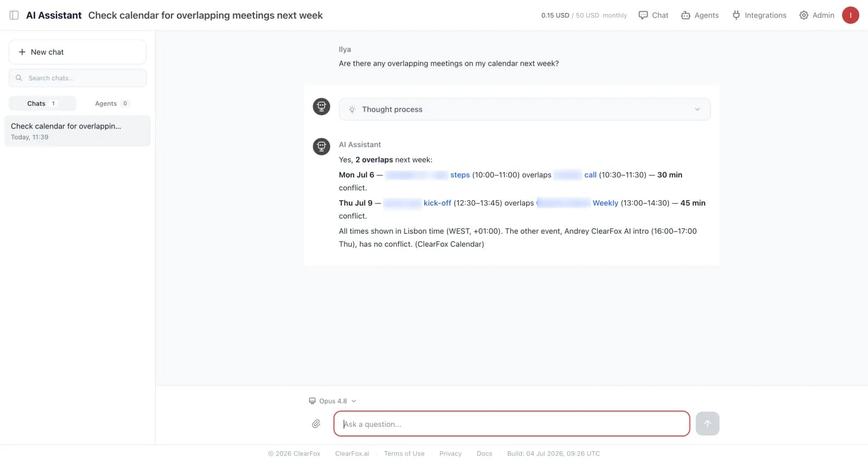Click the bot avatar beside Thought process
868x462 pixels.
click(322, 106)
